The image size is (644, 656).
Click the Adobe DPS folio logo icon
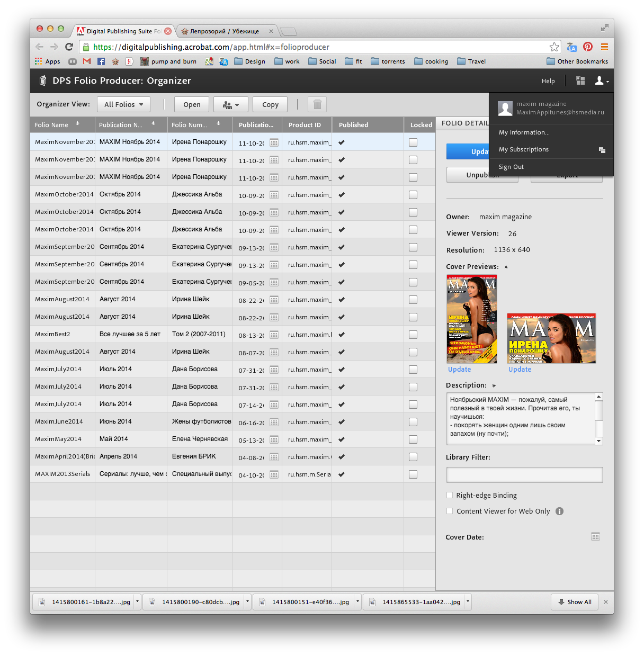[x=43, y=80]
